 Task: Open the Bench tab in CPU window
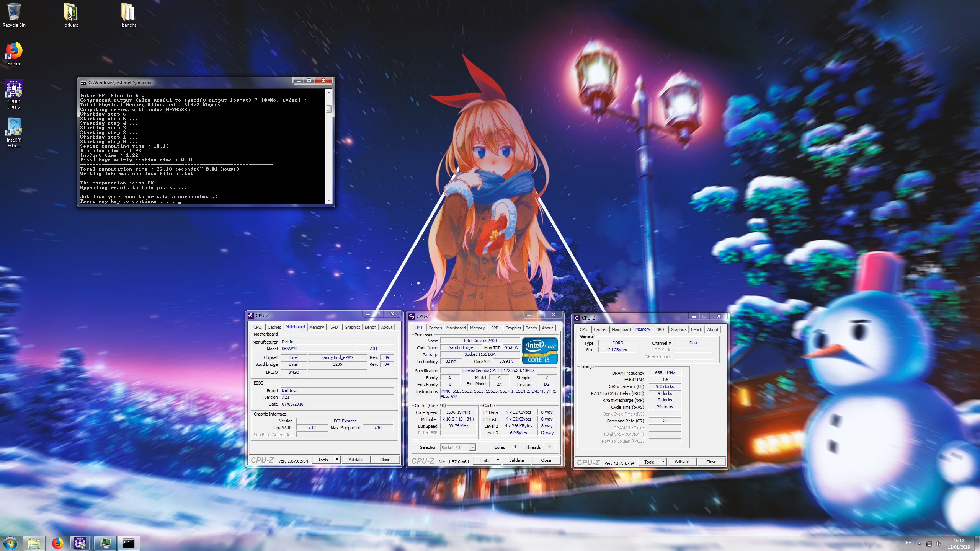click(x=531, y=328)
